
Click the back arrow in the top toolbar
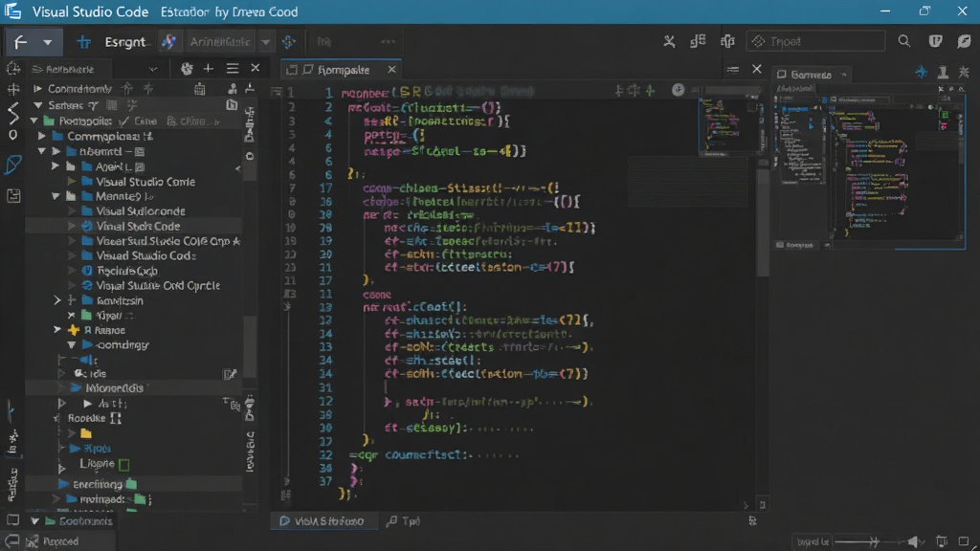pos(20,42)
